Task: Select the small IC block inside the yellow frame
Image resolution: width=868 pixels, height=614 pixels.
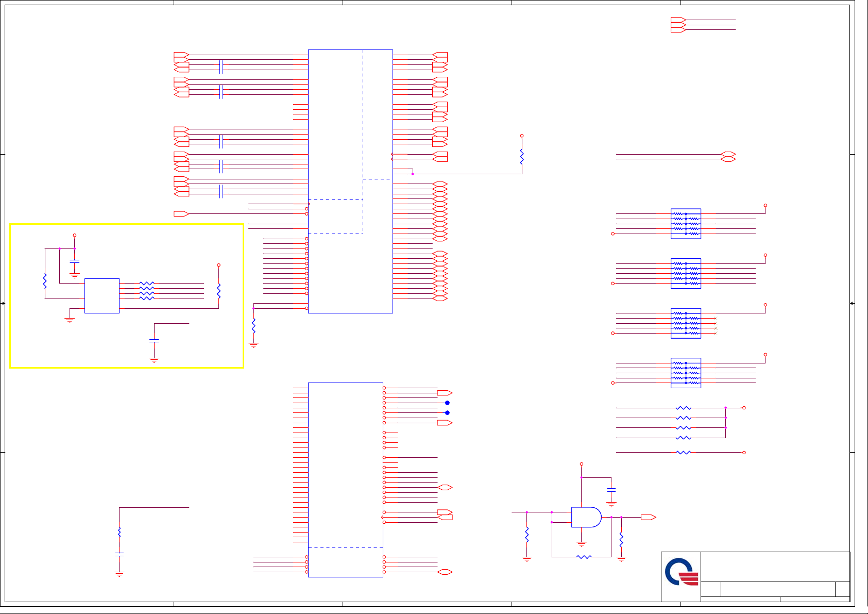Action: (102, 296)
